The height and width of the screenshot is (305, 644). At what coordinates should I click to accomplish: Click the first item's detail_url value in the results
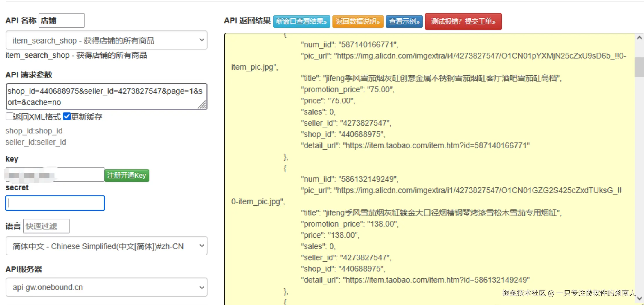click(436, 145)
